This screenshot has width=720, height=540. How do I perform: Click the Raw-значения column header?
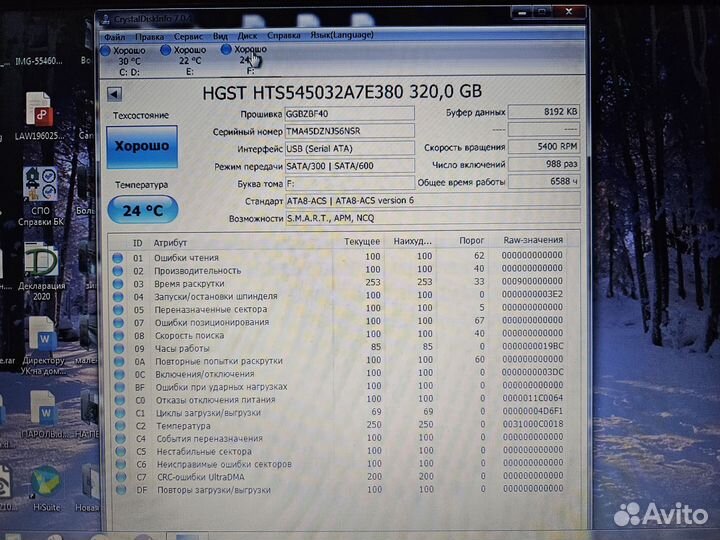coord(533,240)
